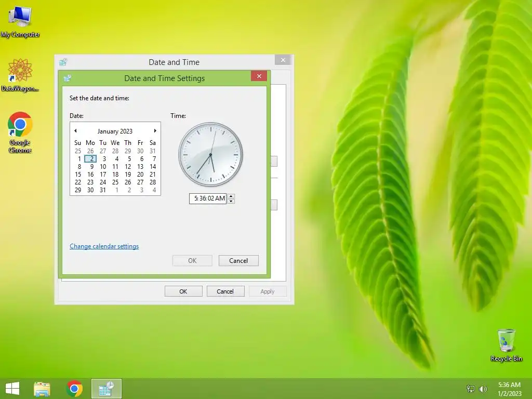
Task: Close the background Date and Time window
Action: (283, 60)
